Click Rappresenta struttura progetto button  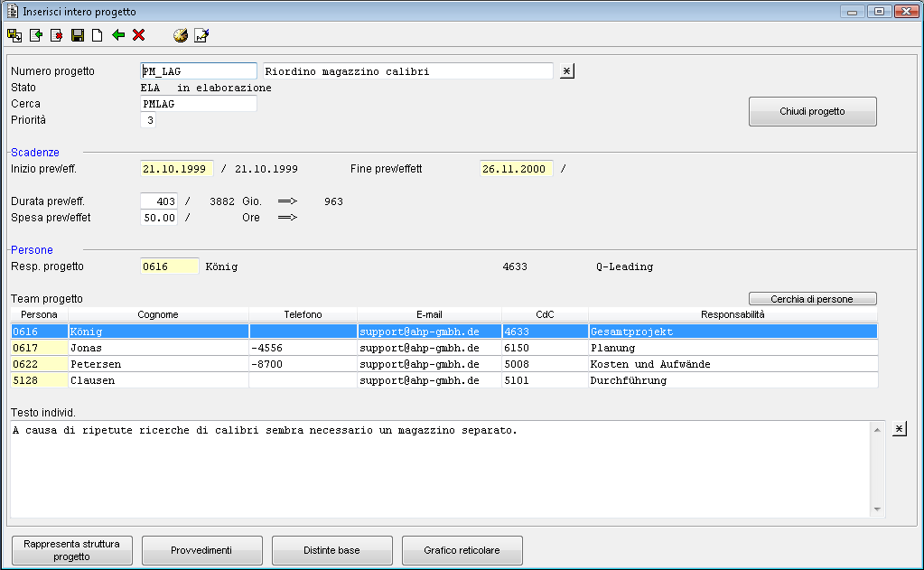pyautogui.click(x=72, y=550)
